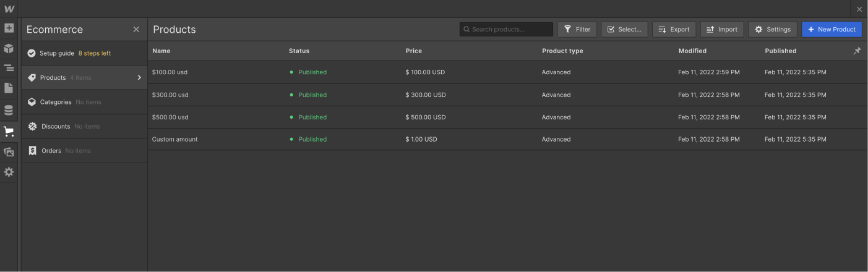Screen dimensions: 868x272
Task: Click the Search products field
Action: coord(506,30)
